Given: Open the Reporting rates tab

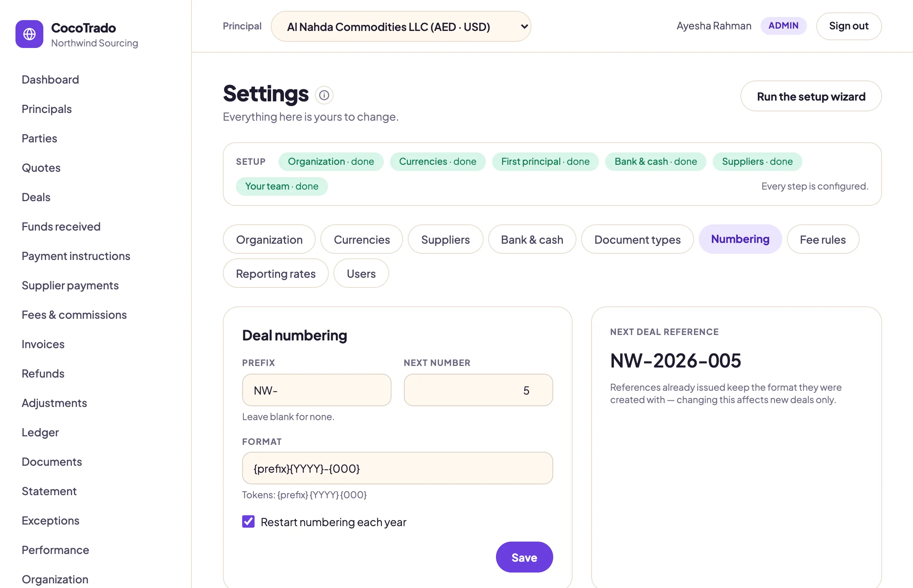Looking at the screenshot, I should point(276,273).
